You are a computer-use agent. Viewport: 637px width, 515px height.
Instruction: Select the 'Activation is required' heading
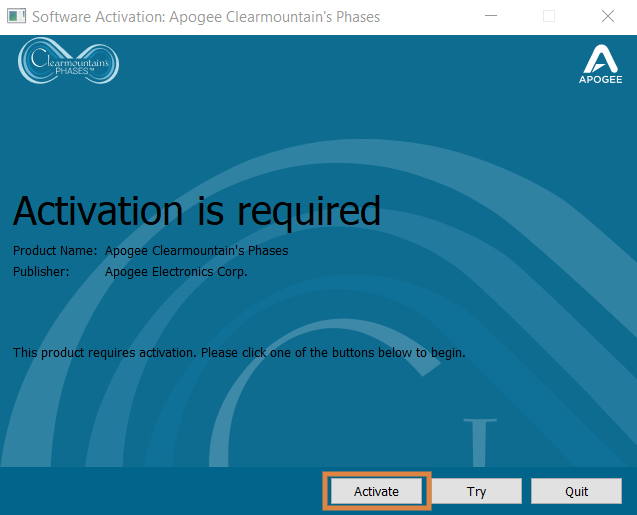click(x=197, y=211)
